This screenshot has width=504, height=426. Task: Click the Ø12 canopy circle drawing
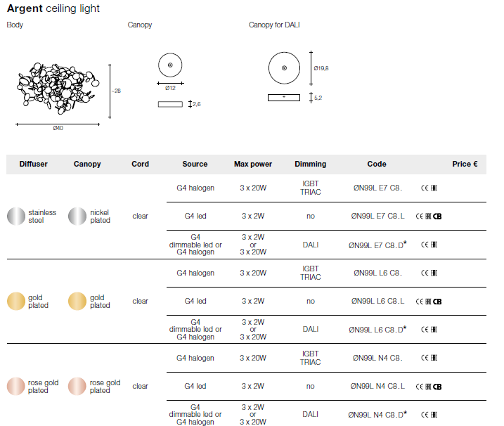tap(170, 65)
